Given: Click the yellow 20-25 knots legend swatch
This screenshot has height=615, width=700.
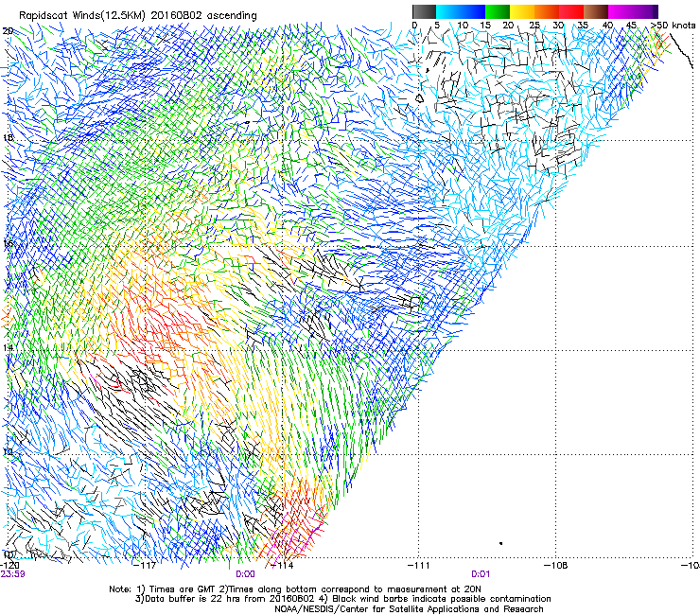Looking at the screenshot, I should (522, 11).
